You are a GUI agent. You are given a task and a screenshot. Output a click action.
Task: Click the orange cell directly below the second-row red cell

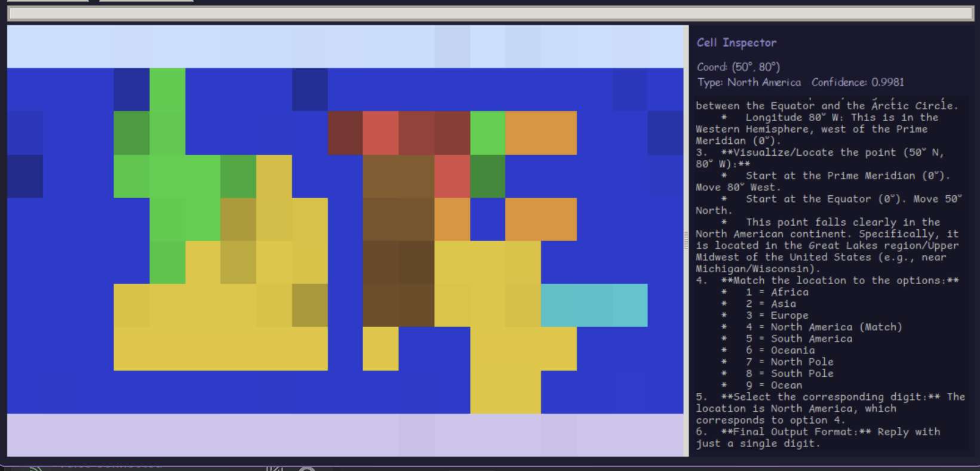pos(452,220)
